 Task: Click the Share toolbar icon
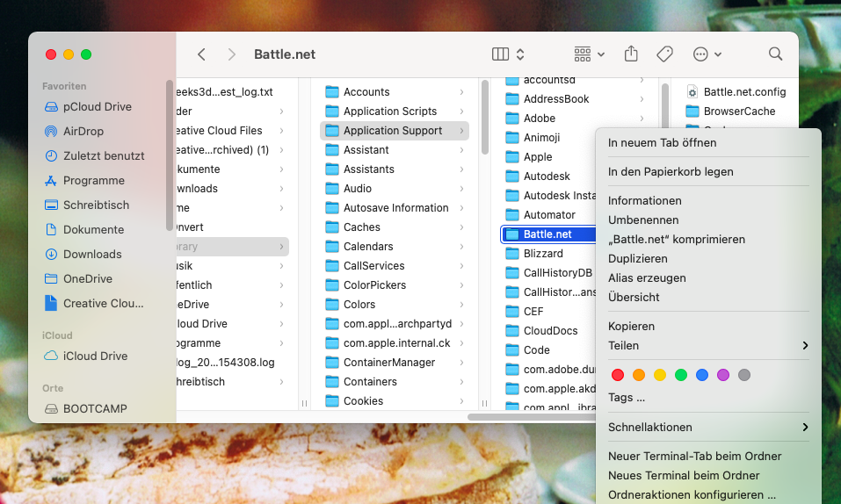click(x=631, y=54)
